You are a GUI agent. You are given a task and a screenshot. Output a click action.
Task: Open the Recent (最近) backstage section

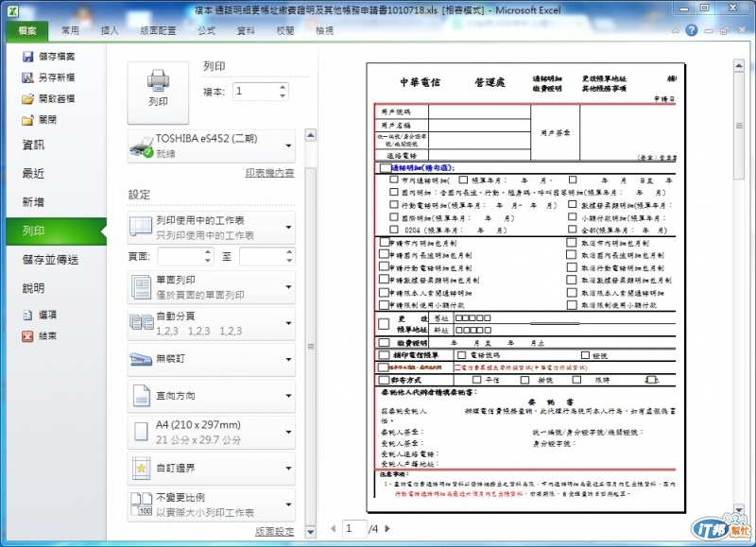pos(56,174)
